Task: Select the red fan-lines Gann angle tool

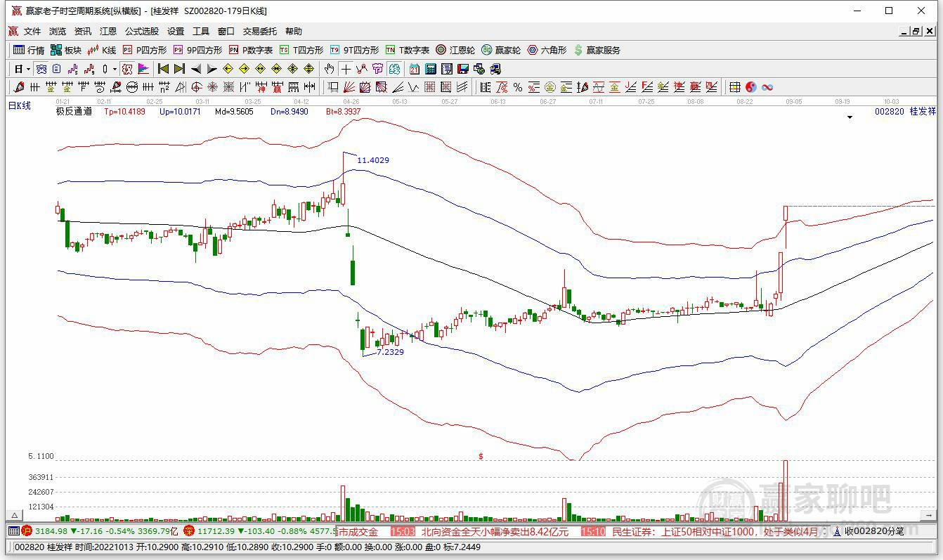Action: point(349,87)
